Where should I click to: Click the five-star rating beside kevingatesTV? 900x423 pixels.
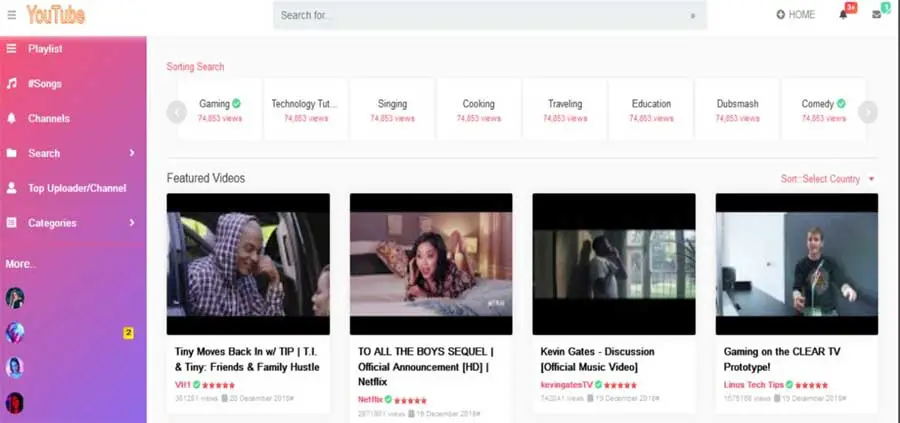click(x=620, y=385)
